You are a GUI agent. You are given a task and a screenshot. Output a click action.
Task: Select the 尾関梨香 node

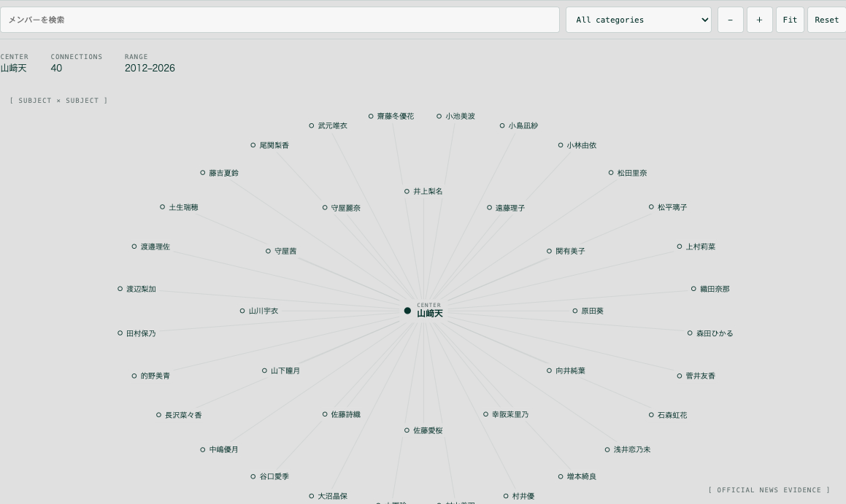point(270,145)
